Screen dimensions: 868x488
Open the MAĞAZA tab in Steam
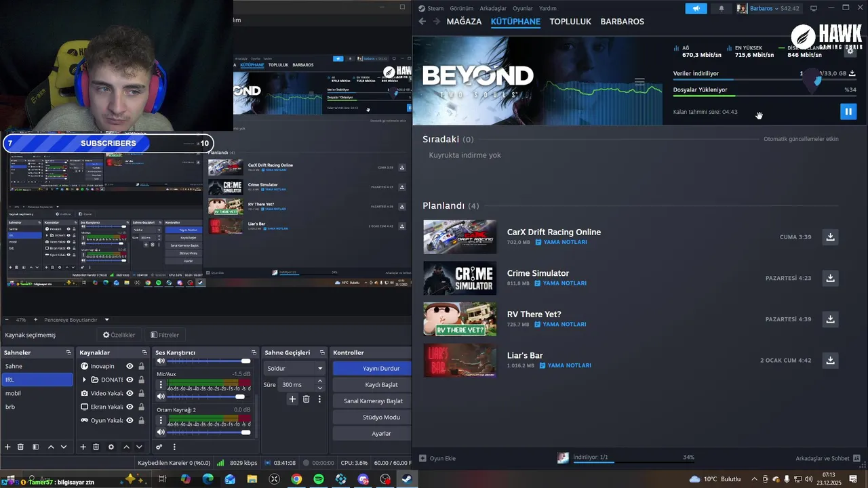coord(464,22)
